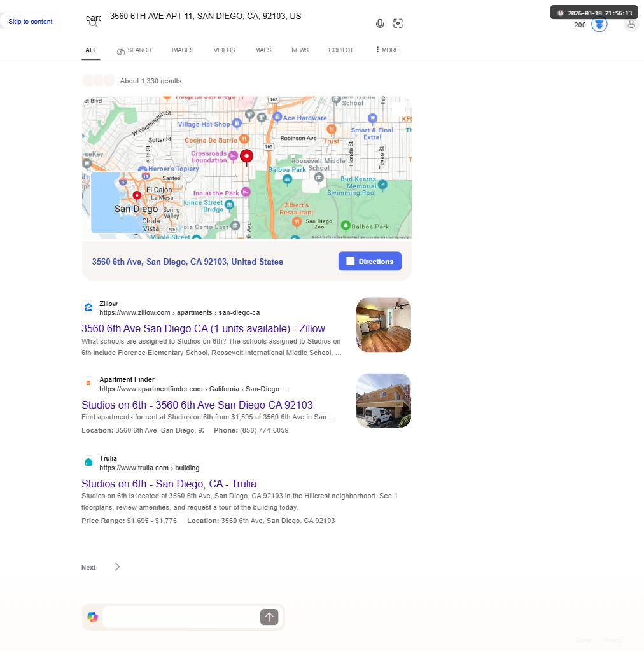Image resolution: width=644 pixels, height=651 pixels.
Task: Click the Ace Hardware map marker
Action: (x=277, y=117)
